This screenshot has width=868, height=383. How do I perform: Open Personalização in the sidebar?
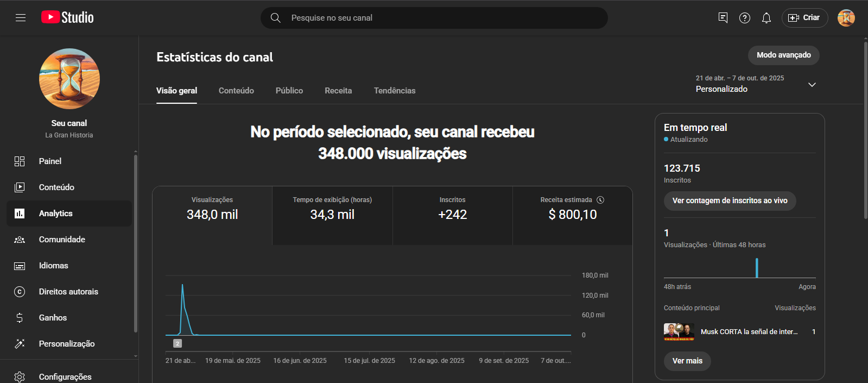tap(69, 344)
